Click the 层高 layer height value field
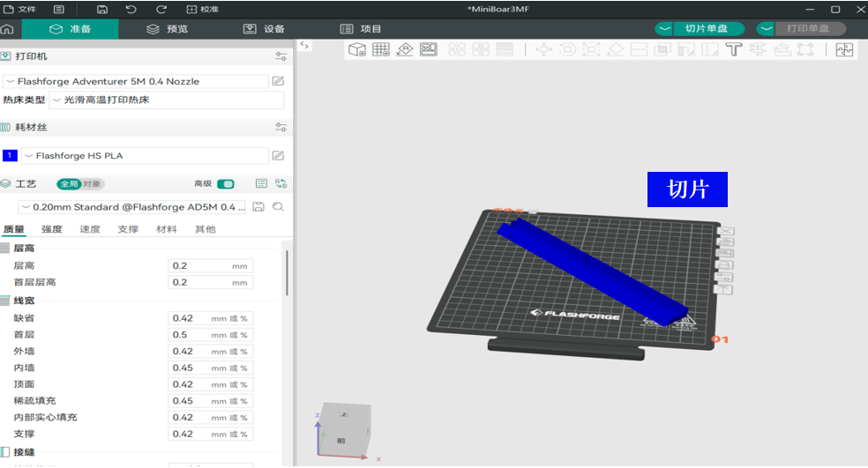The height and width of the screenshot is (468, 868). 210,266
